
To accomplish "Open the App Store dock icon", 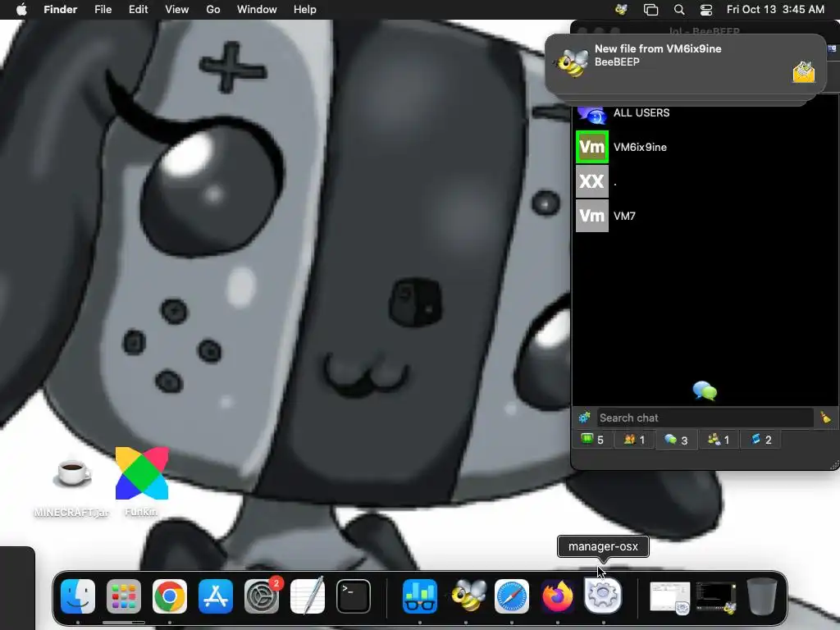I will coord(216,596).
